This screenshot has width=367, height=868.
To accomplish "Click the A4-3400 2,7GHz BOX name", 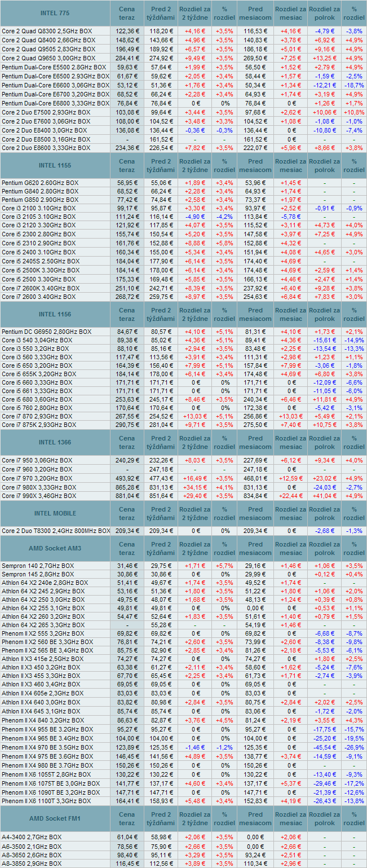I will (x=32, y=838).
